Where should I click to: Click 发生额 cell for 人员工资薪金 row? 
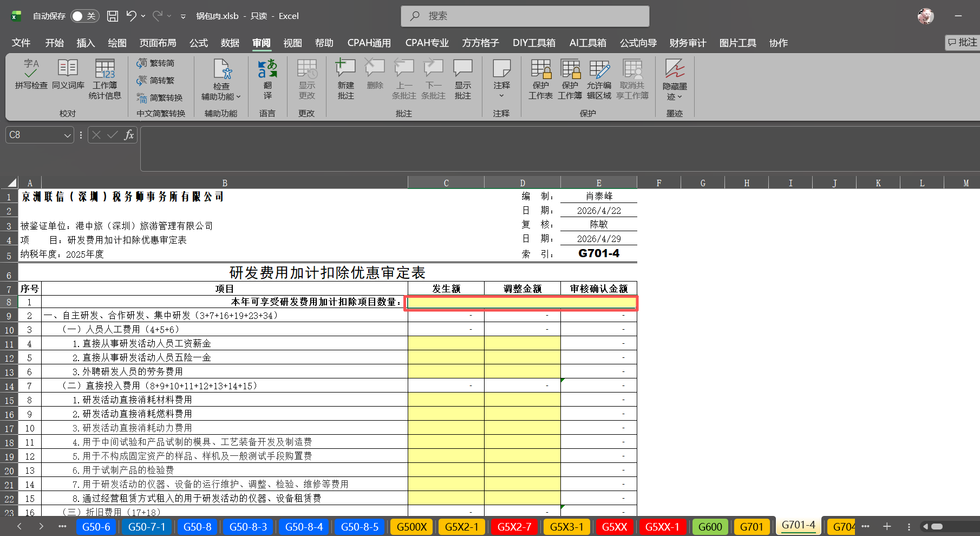446,343
